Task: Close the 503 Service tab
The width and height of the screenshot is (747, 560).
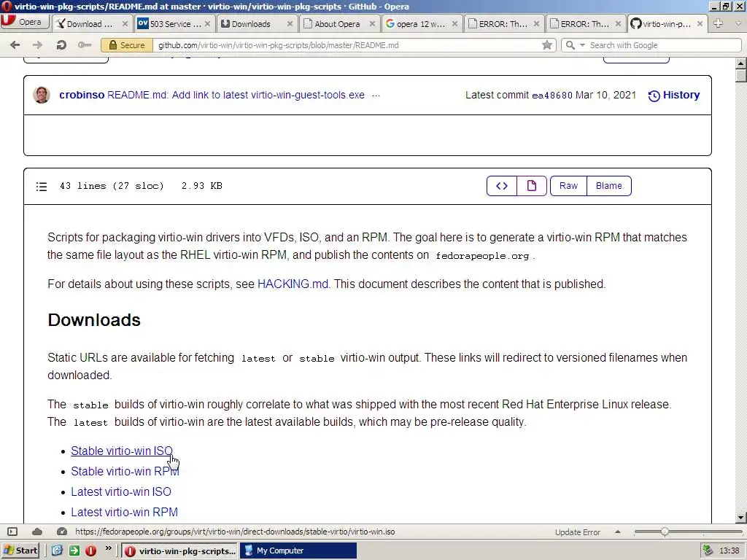Action: (207, 24)
